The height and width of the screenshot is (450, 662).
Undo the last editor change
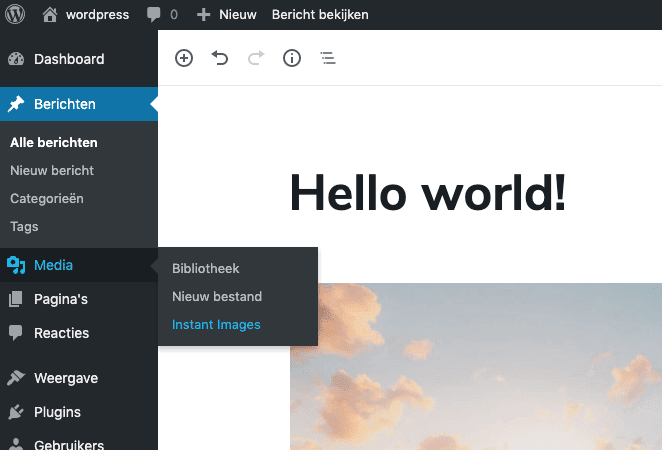(x=220, y=58)
